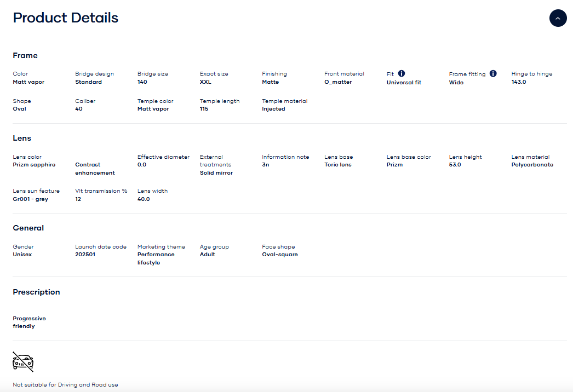Click the Performance lifestyle marketing theme value

click(156, 258)
